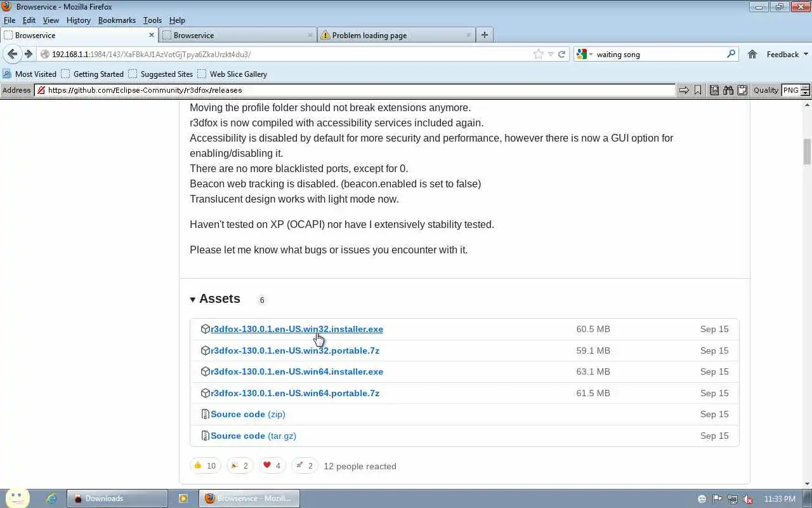The width and height of the screenshot is (812, 508).
Task: Open Most Visited bookmarks folder
Action: pos(30,74)
